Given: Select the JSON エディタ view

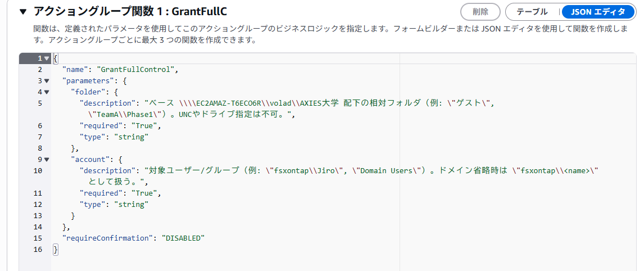Looking at the screenshot, I should (x=598, y=12).
